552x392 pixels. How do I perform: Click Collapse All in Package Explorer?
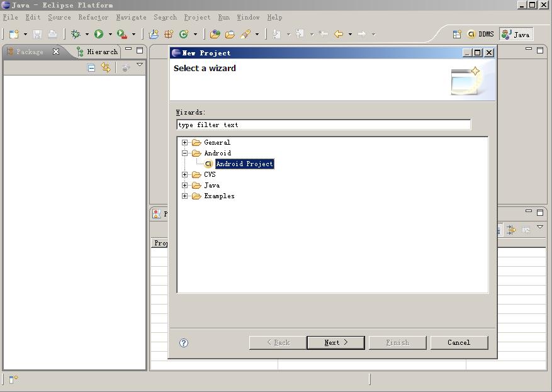(91, 67)
